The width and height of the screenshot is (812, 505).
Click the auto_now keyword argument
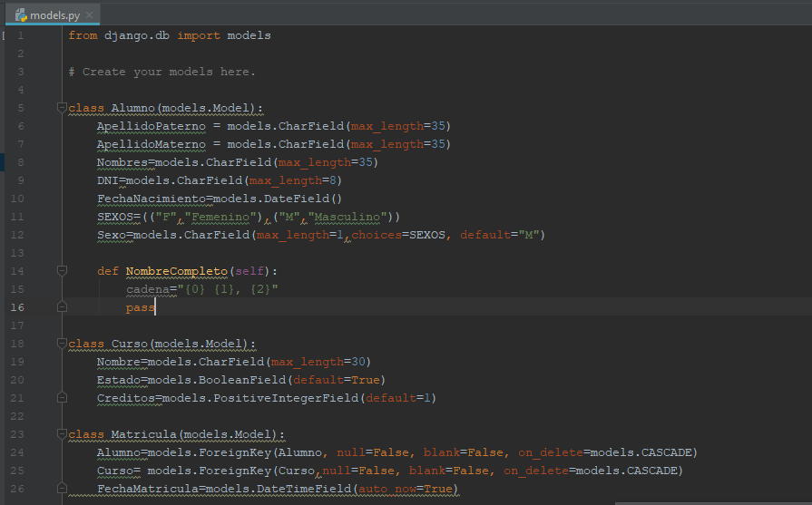(x=387, y=488)
